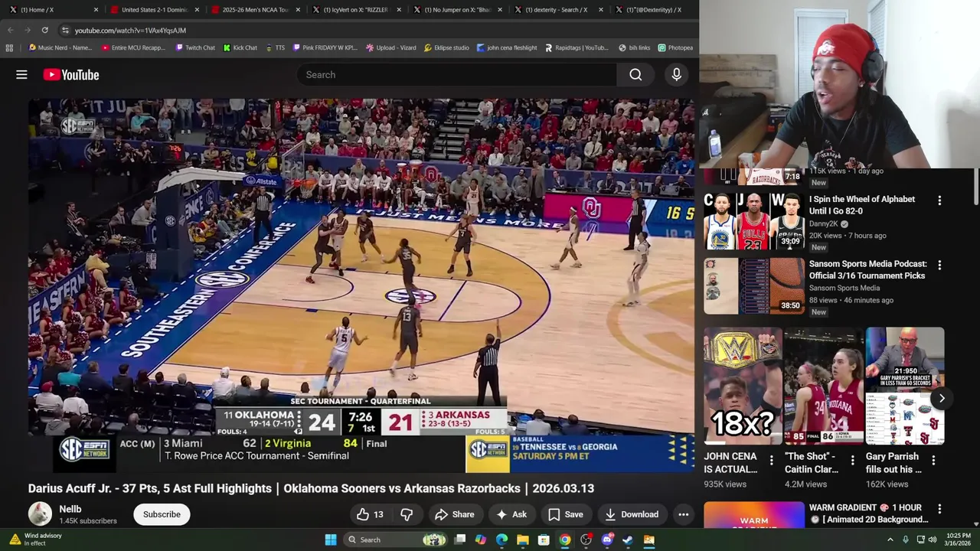The height and width of the screenshot is (551, 980).
Task: Open Discord from taskbar
Action: pos(607,540)
